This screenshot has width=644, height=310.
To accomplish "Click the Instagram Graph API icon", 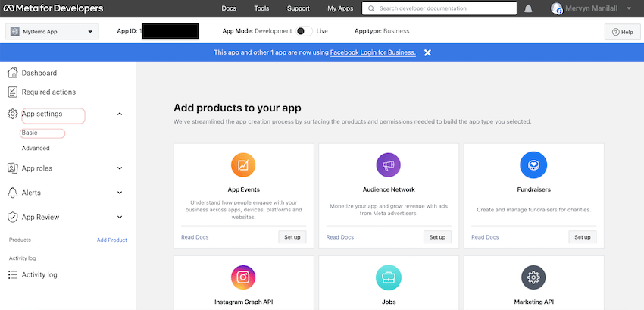I will click(243, 277).
